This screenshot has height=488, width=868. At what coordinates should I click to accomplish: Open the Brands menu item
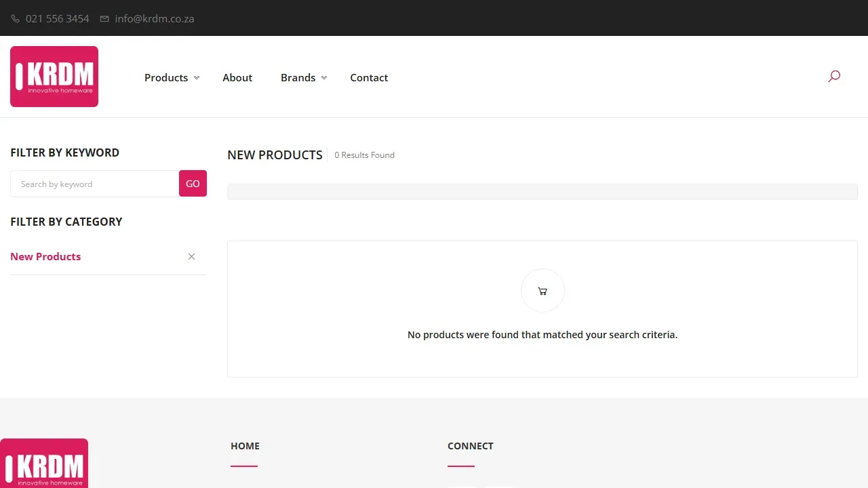(x=298, y=77)
